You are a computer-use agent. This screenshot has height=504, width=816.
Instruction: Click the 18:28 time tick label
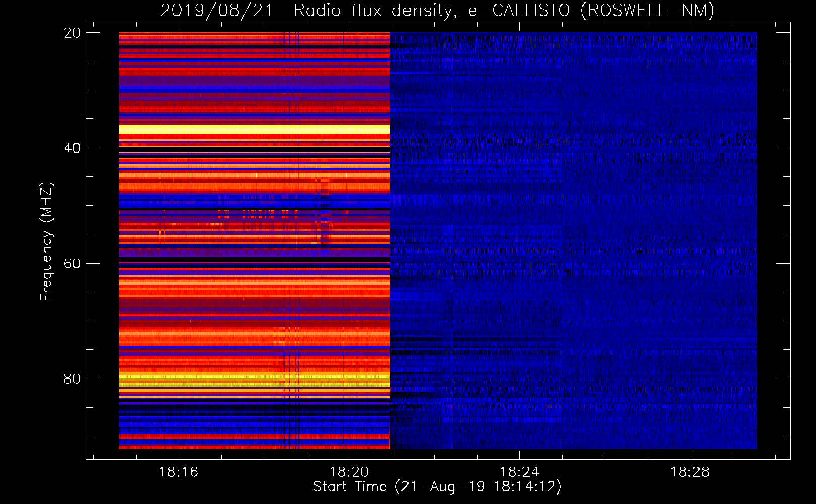tap(689, 472)
